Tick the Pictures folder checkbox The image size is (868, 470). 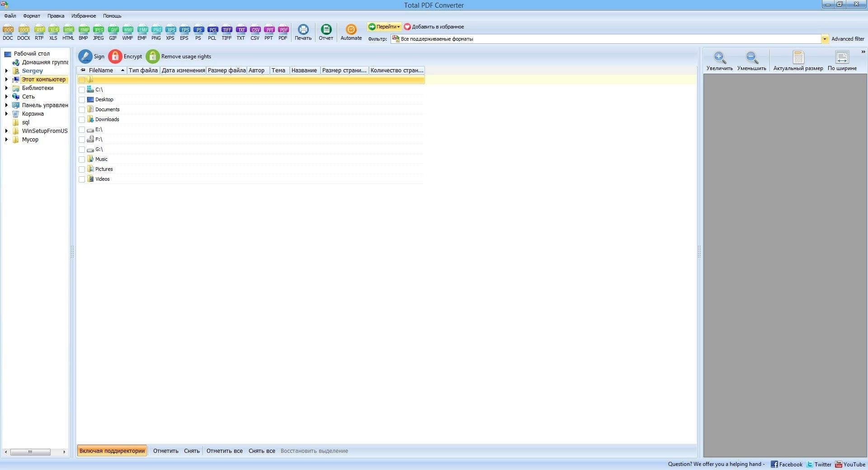point(82,169)
